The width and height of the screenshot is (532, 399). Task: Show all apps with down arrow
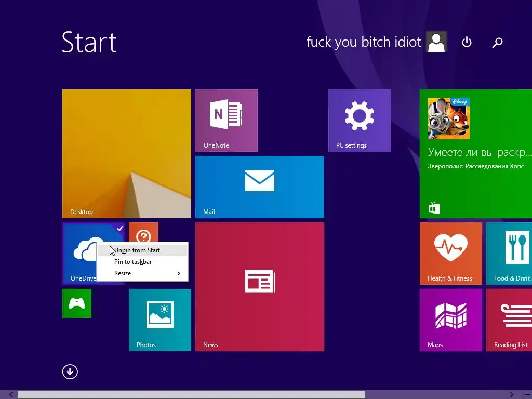pos(70,371)
